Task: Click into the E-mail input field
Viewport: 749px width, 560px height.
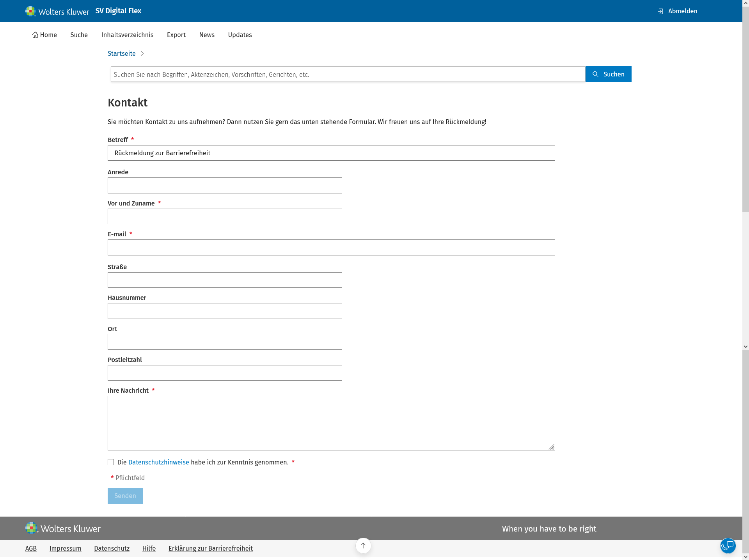Action: coord(331,248)
